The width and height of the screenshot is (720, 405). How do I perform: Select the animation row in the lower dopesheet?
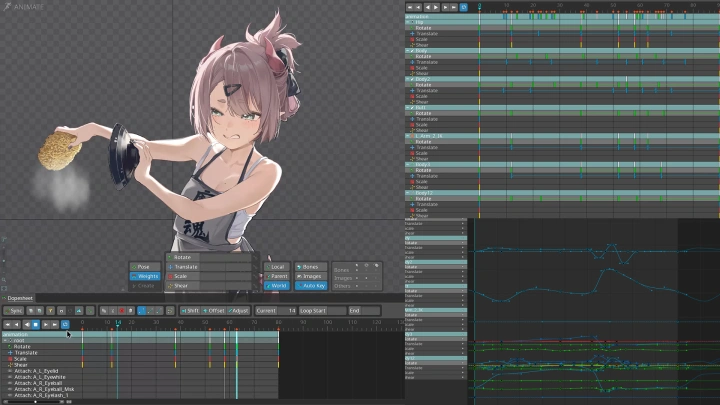coord(41,334)
